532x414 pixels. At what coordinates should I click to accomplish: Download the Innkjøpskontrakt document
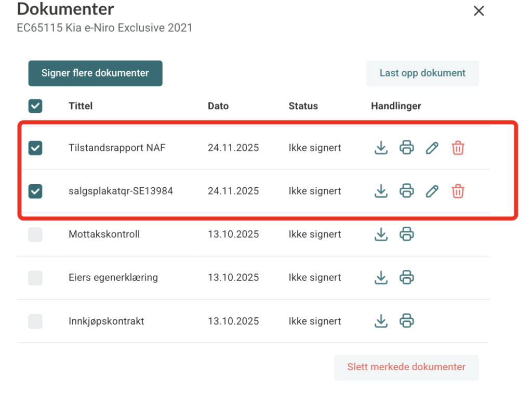[381, 321]
